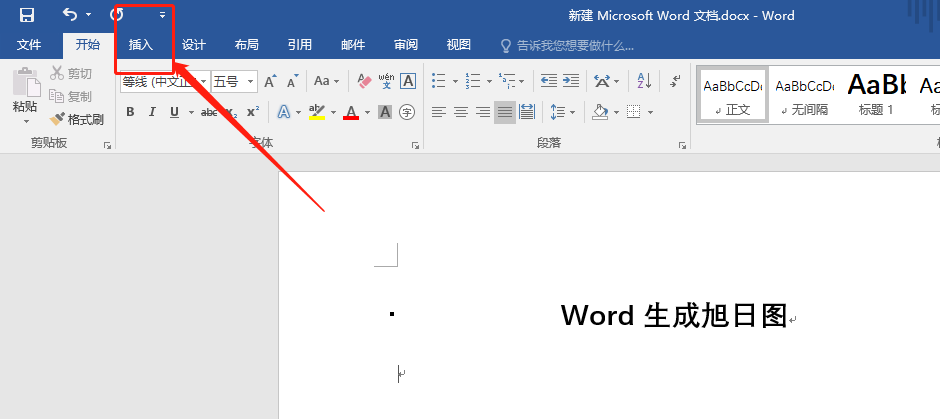Toggle justify paragraph alignment
940x419 pixels.
coord(505,112)
